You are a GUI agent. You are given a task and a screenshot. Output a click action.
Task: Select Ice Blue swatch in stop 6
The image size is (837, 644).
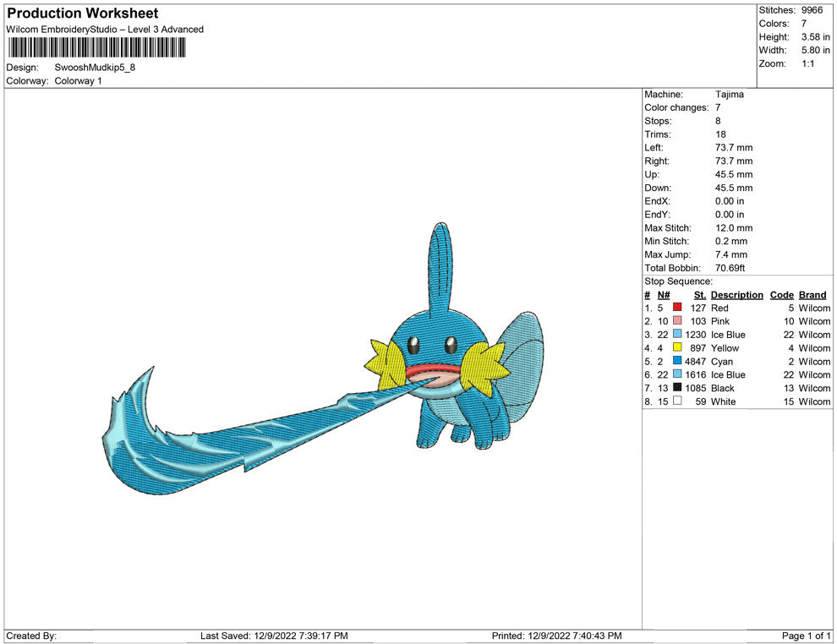tap(677, 374)
